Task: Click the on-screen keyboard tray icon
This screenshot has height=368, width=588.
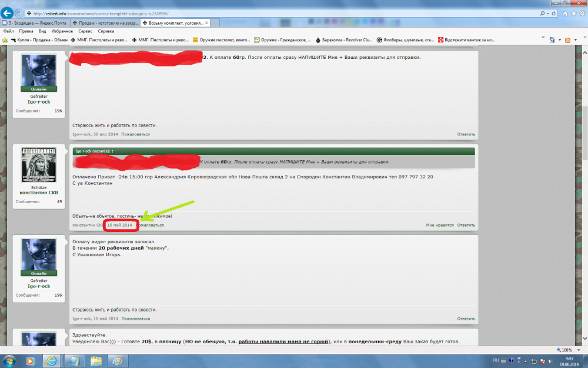Action: coord(504,360)
